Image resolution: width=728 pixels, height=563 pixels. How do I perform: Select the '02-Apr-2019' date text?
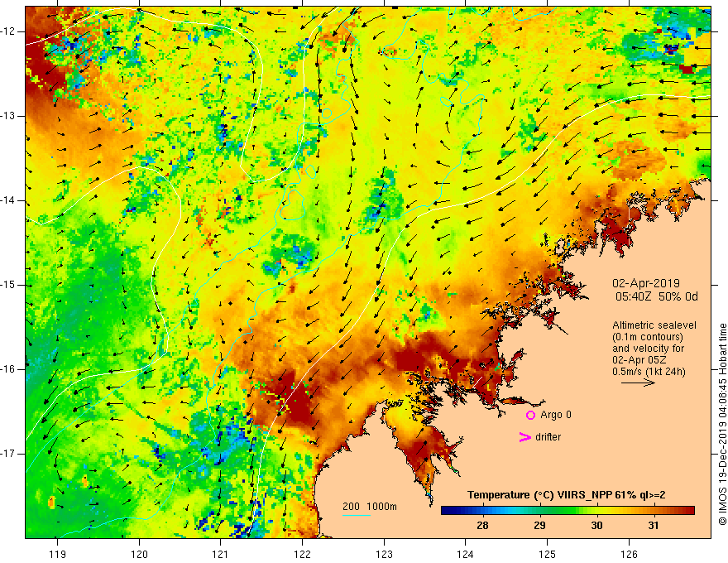(646, 283)
